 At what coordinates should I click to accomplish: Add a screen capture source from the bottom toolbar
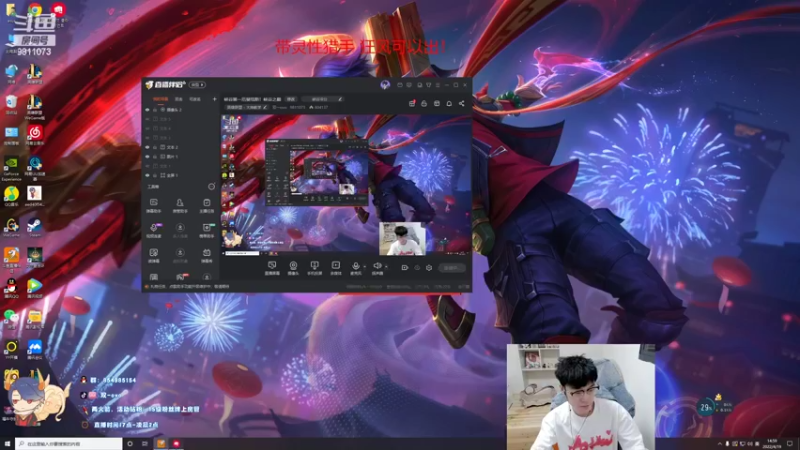[272, 268]
